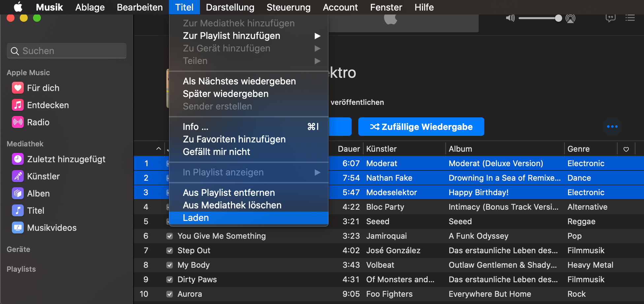The image size is (644, 304).
Task: Click the Titel note icon in sidebar
Action: tap(18, 211)
